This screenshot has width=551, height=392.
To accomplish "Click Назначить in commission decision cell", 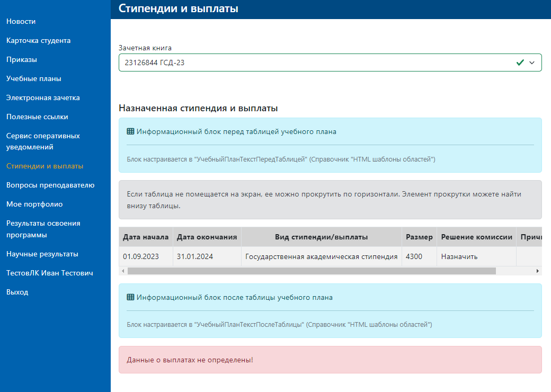I will tap(459, 257).
